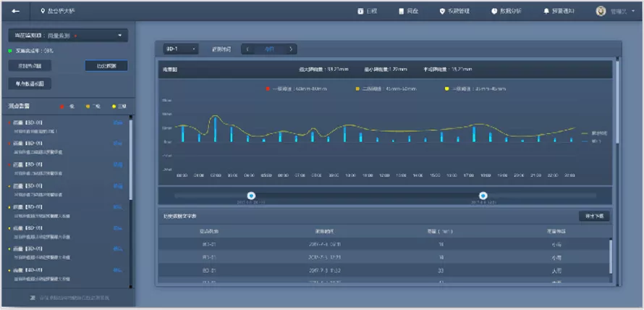Click the location pin icon
Image resolution: width=644 pixels, height=310 pixels.
(42, 11)
